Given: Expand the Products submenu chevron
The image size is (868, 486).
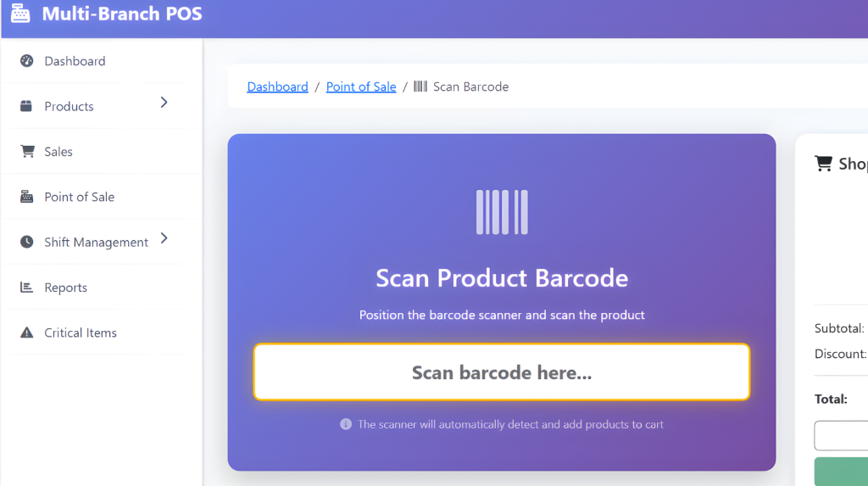Looking at the screenshot, I should coord(164,103).
